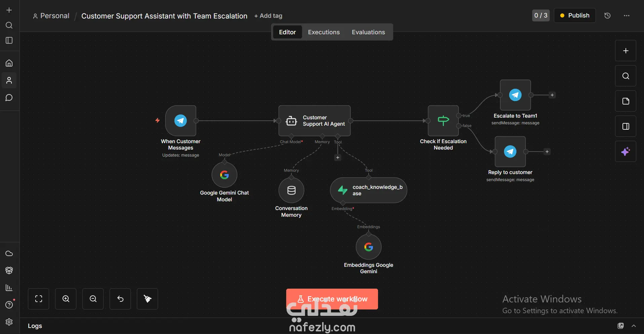Go to Home in the sidebar
The height and width of the screenshot is (334, 644).
(9, 63)
